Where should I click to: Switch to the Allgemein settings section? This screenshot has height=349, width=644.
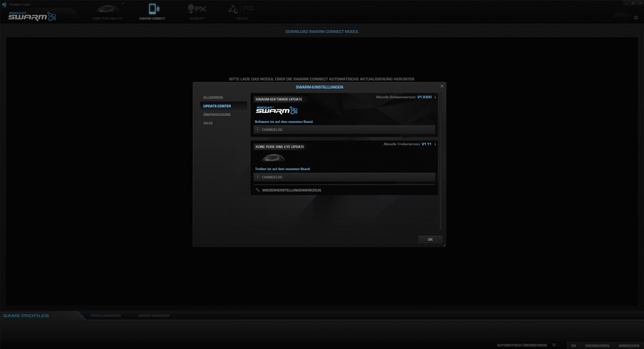pos(213,98)
